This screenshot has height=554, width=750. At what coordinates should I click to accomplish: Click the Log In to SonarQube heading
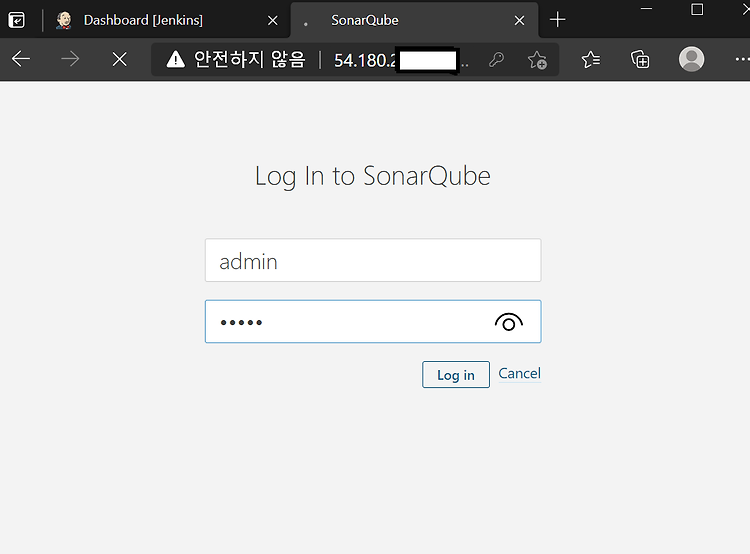point(373,176)
